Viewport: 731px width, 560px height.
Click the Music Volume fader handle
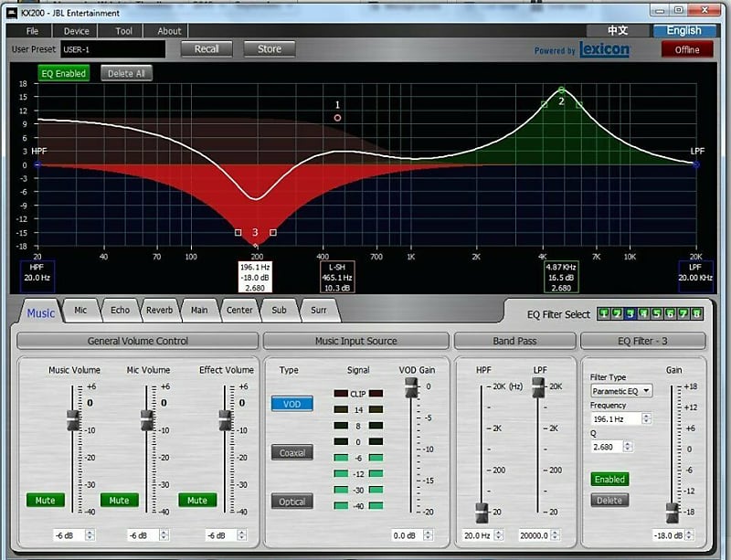pos(73,420)
